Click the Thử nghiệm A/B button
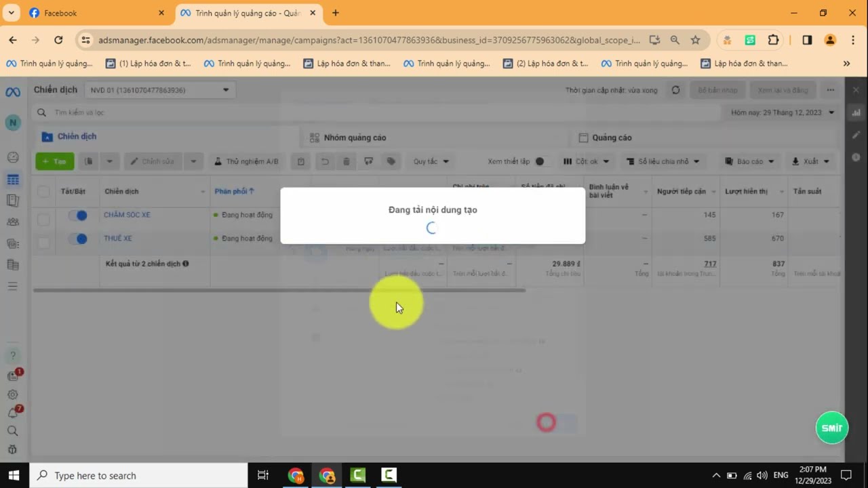The height and width of the screenshot is (488, 868). [x=246, y=161]
